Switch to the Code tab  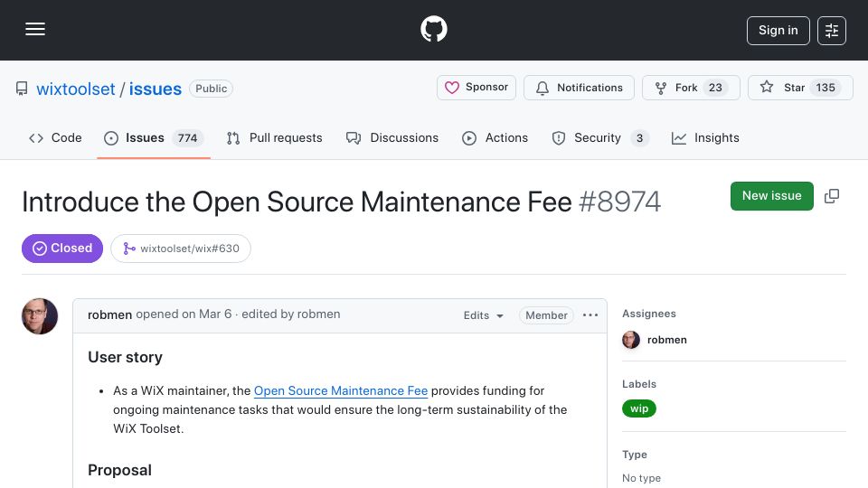point(55,137)
